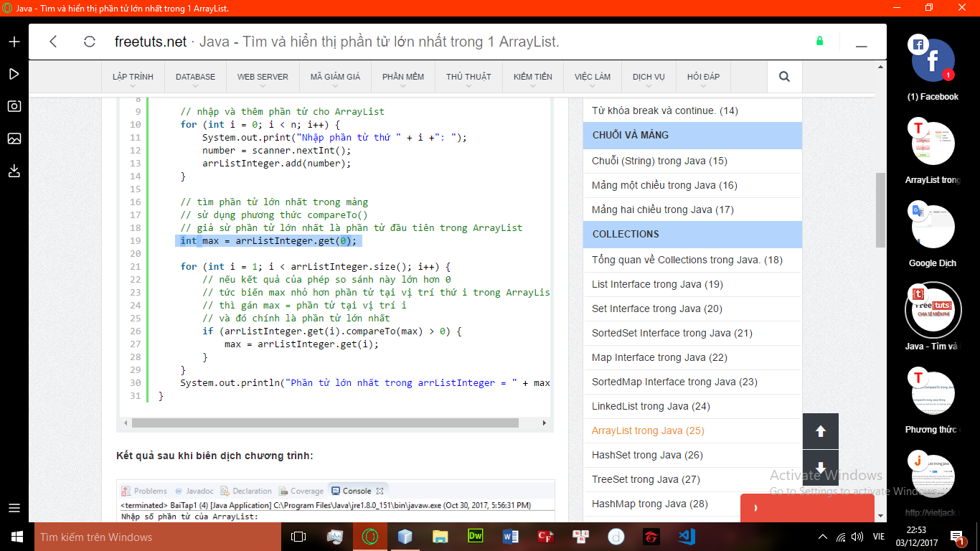Expand the LẬP TRÌNH dropdown menu
This screenshot has height=551, width=980.
pyautogui.click(x=133, y=77)
